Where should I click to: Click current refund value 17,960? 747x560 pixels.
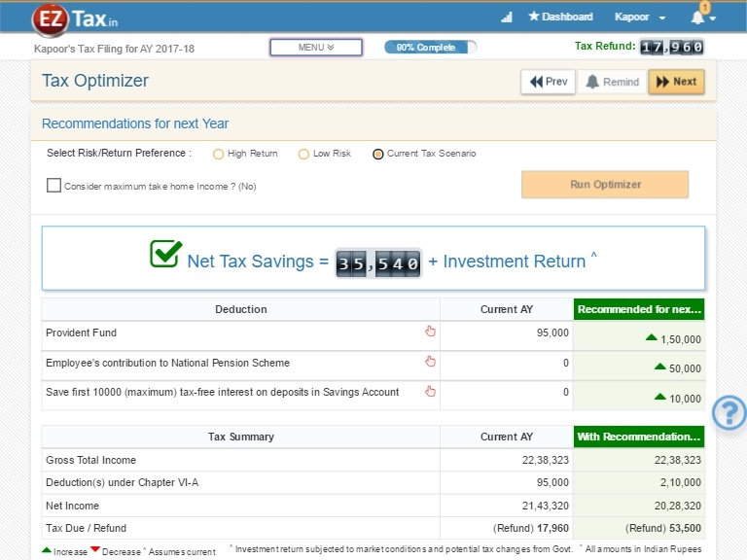(552, 528)
